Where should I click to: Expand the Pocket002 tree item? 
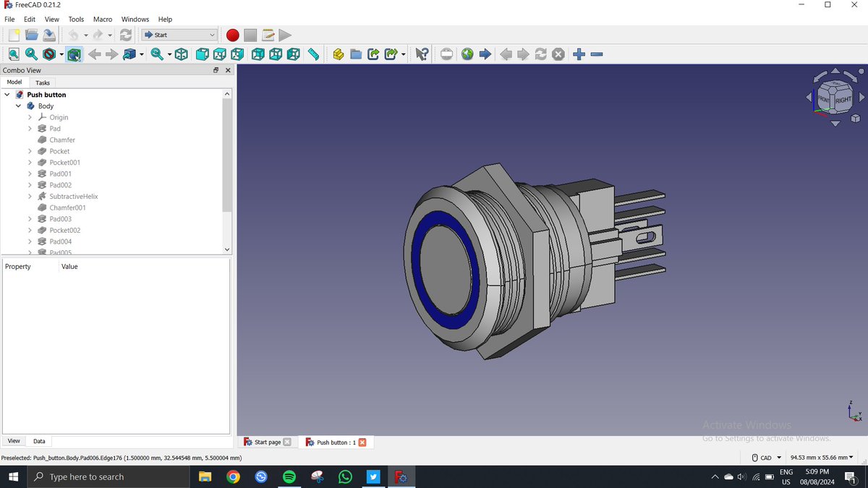pyautogui.click(x=30, y=231)
